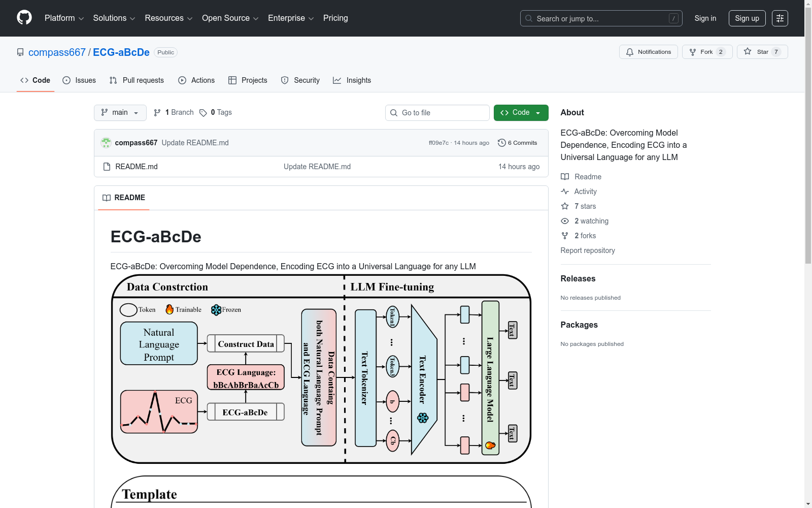This screenshot has height=508, width=812.
Task: Switch to the Issues tab
Action: click(x=79, y=80)
